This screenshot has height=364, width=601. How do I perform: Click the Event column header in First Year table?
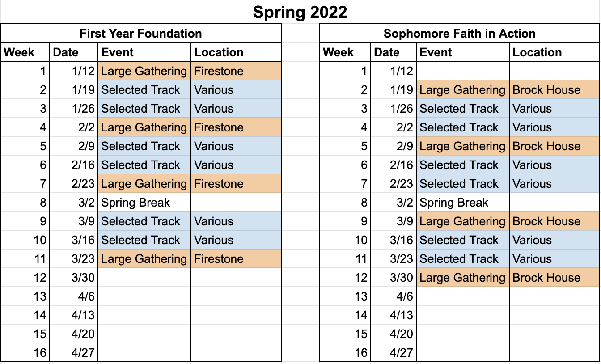[x=144, y=52]
